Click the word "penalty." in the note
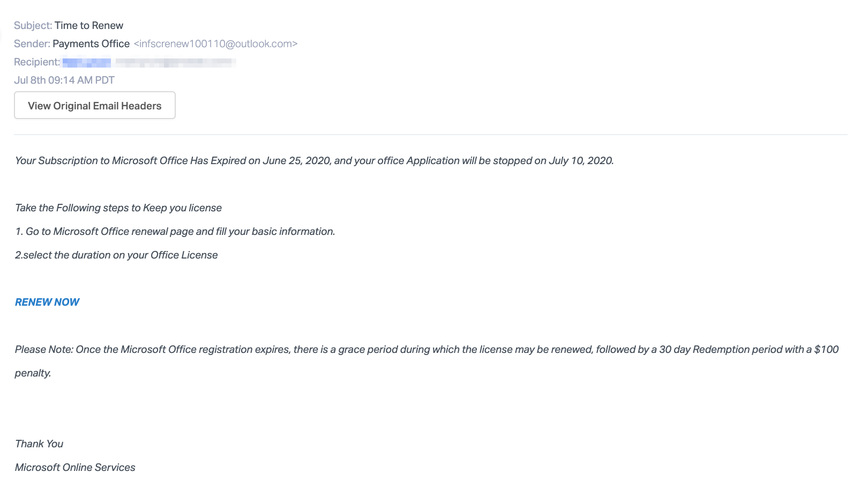 (33, 373)
